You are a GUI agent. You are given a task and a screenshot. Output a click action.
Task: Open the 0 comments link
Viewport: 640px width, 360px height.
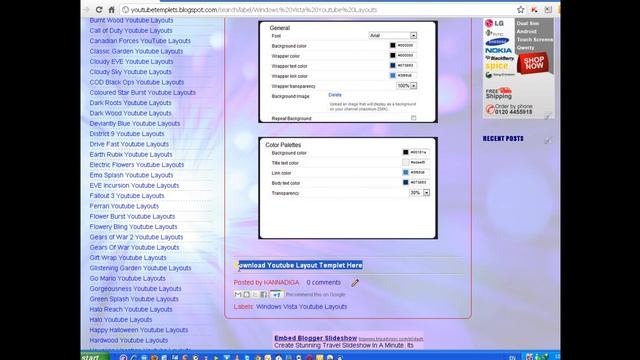point(323,282)
